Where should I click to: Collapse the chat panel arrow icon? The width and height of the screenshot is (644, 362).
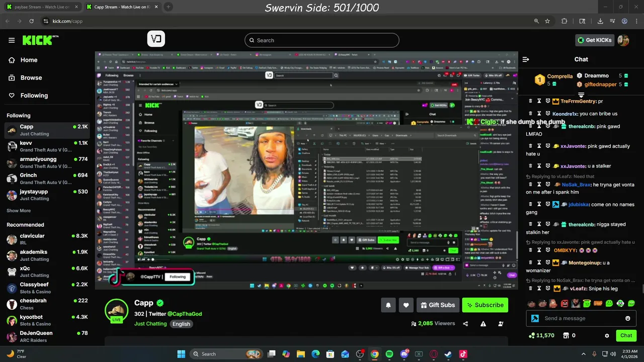526,59
